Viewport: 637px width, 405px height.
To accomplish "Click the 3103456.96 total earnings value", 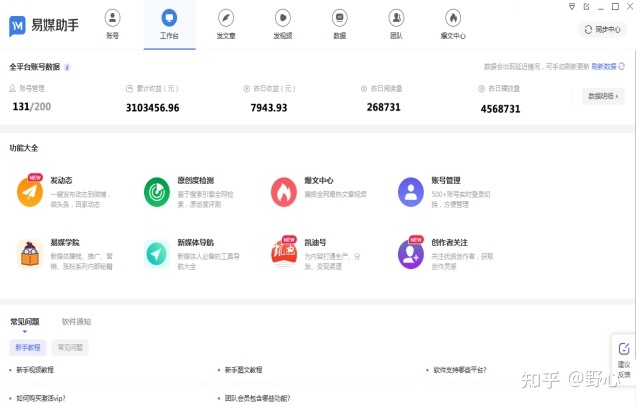I will (x=152, y=108).
